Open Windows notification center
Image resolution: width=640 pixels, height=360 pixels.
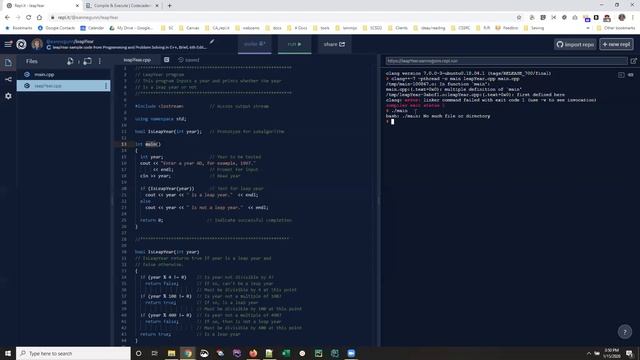(x=630, y=353)
